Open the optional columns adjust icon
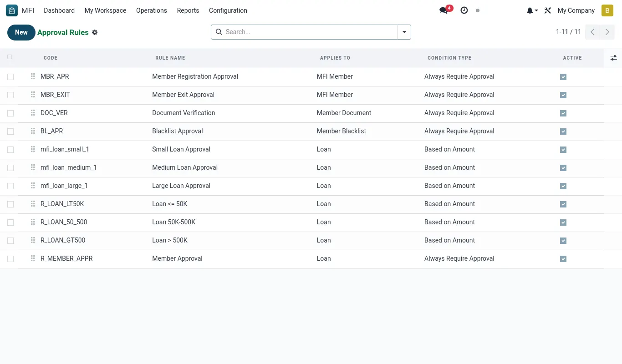 [x=613, y=58]
